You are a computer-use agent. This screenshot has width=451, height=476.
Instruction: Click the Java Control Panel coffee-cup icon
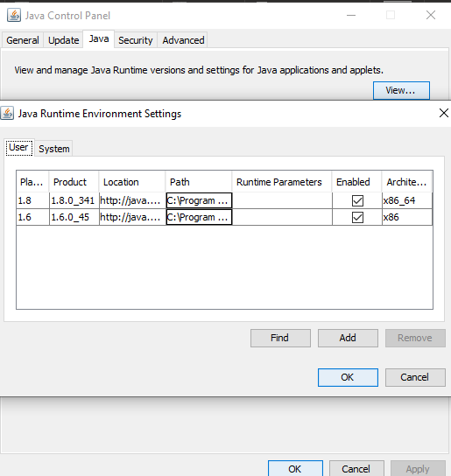[14, 15]
